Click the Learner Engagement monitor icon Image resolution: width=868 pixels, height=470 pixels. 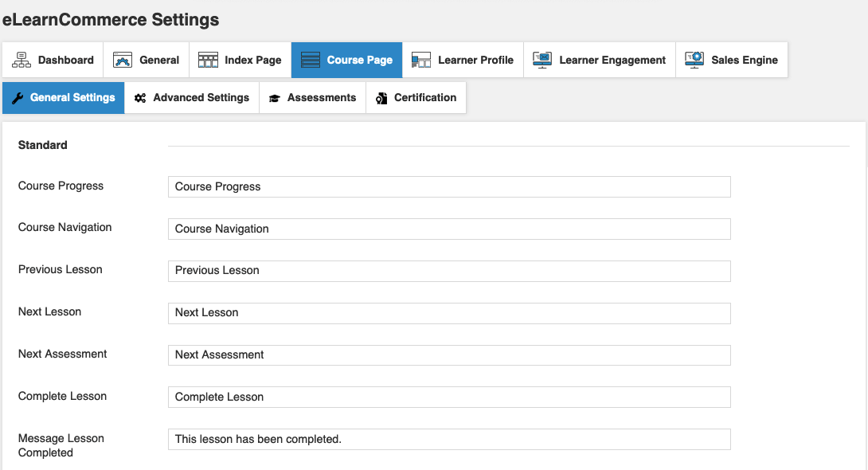pyautogui.click(x=542, y=60)
